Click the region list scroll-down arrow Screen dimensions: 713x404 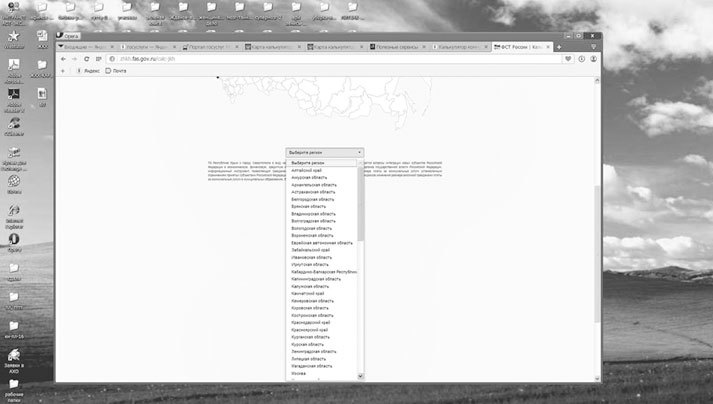click(x=361, y=376)
